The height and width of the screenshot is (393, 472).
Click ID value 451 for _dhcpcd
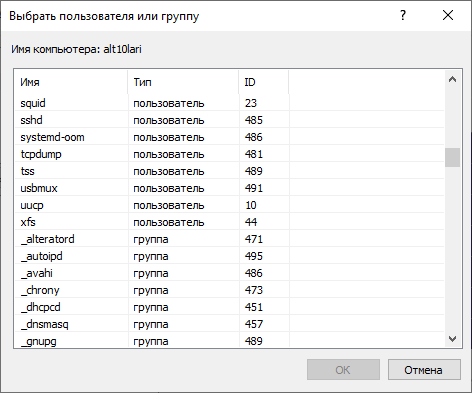tap(254, 307)
